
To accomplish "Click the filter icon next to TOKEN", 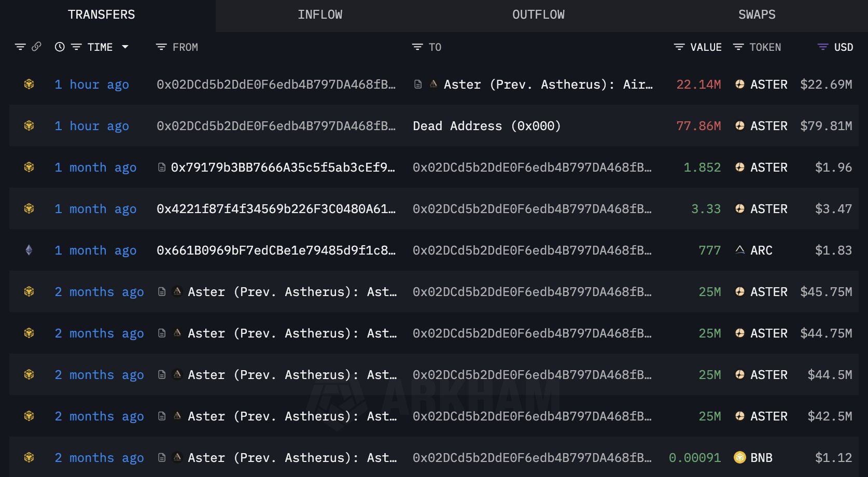I will (x=738, y=47).
